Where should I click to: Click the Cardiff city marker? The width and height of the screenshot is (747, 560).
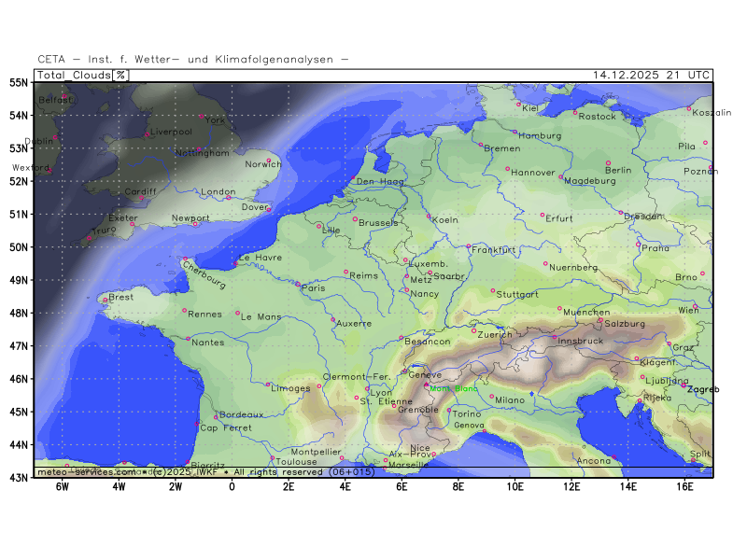[x=142, y=197]
